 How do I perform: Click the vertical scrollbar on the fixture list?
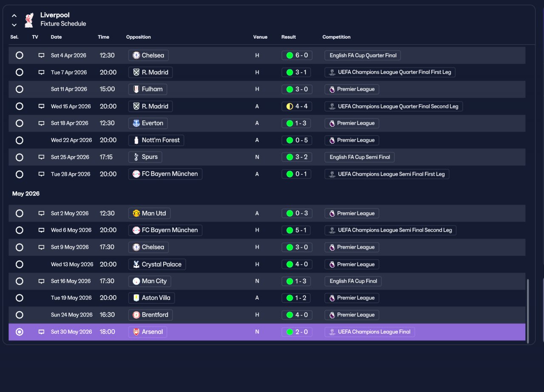point(528,310)
